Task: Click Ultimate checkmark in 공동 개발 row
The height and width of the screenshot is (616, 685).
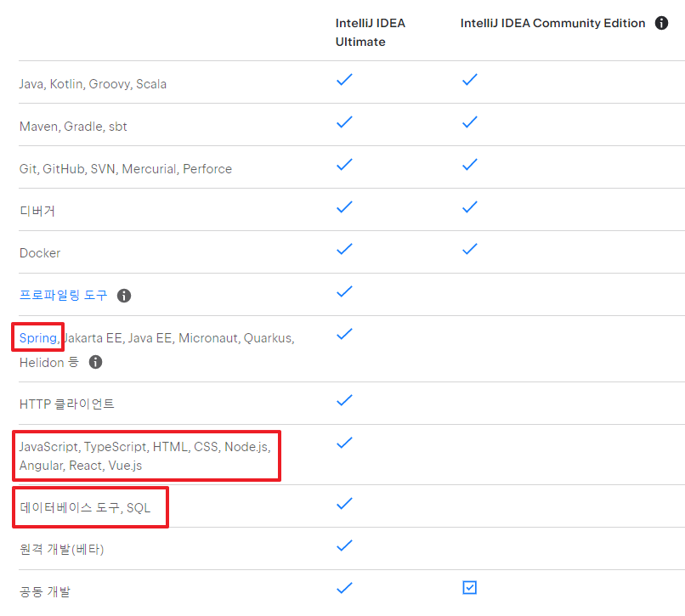Action: point(344,588)
